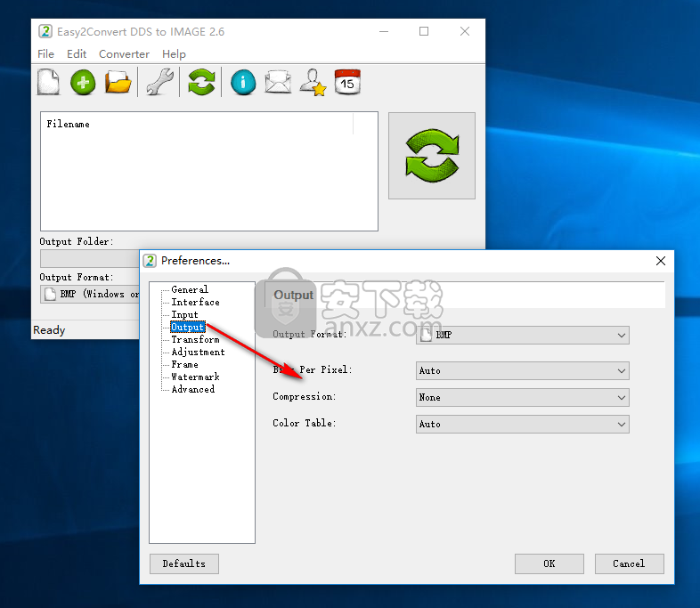
Task: Open the Edit menu
Action: click(x=77, y=54)
